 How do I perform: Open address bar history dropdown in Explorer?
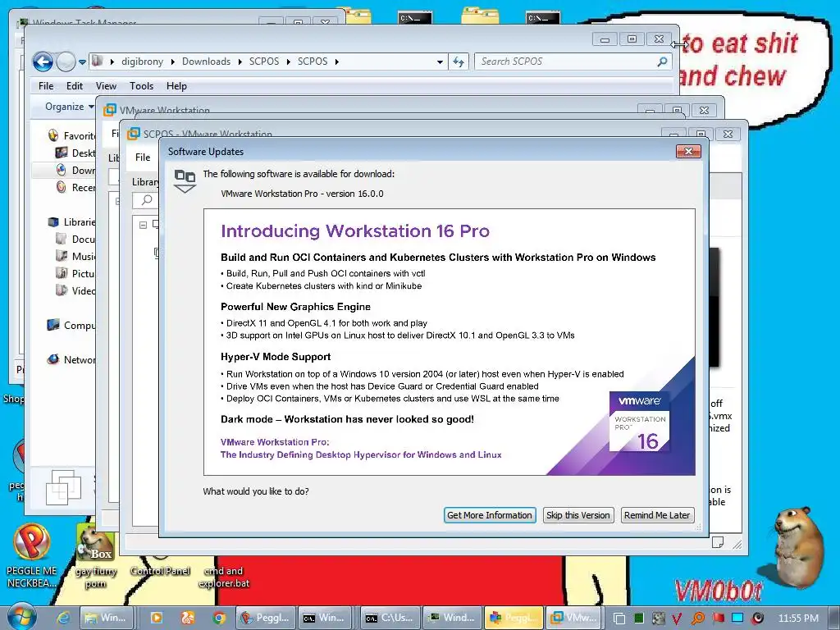(x=440, y=62)
